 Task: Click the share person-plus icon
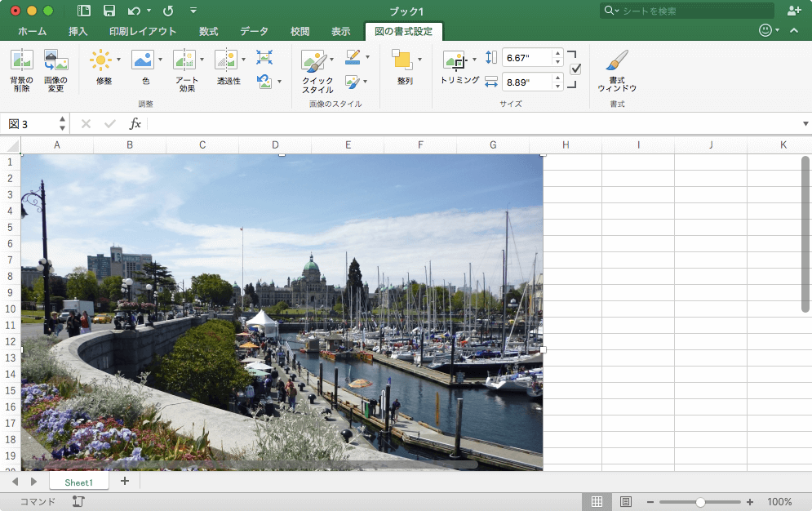pyautogui.click(x=794, y=11)
